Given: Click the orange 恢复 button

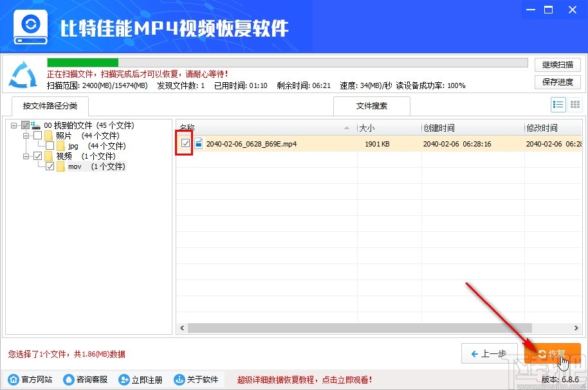Looking at the screenshot, I should tap(552, 353).
